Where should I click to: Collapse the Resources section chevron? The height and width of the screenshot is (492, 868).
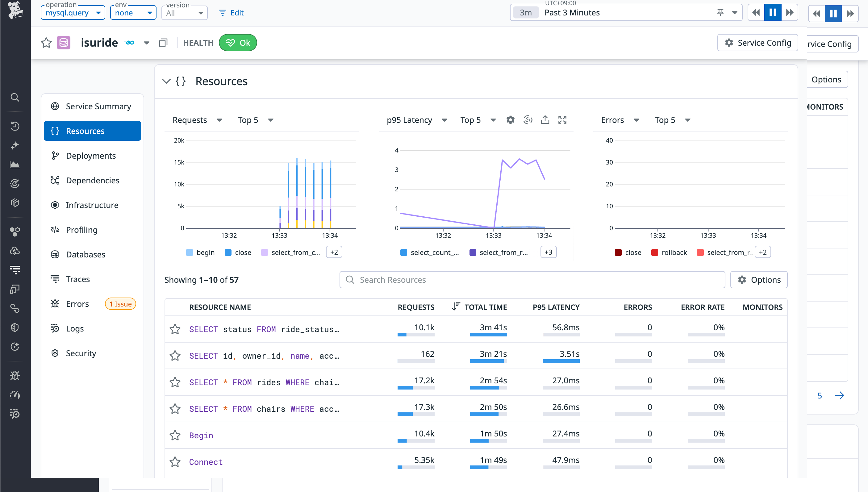coord(166,81)
